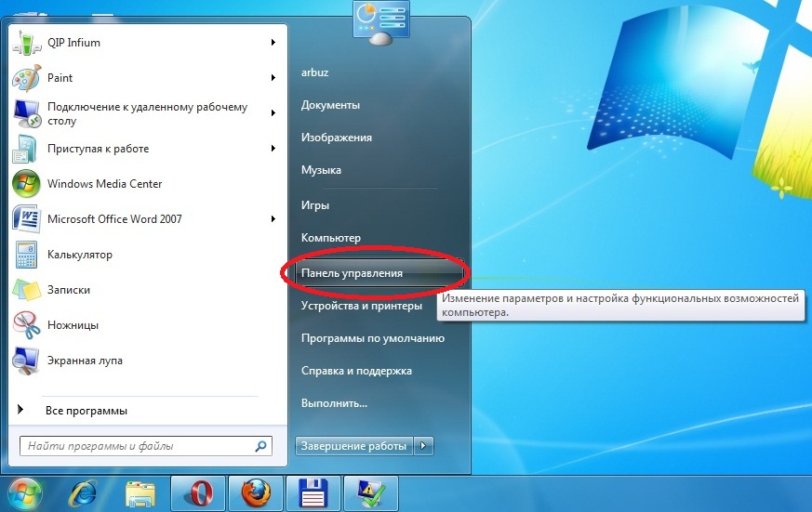Click the Ножницы label
This screenshot has height=512, width=812.
[73, 325]
